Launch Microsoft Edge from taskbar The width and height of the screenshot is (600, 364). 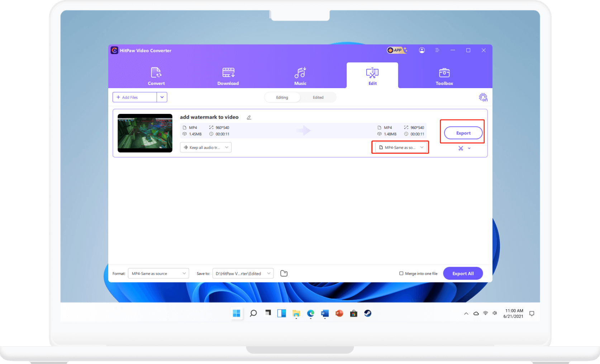point(310,313)
